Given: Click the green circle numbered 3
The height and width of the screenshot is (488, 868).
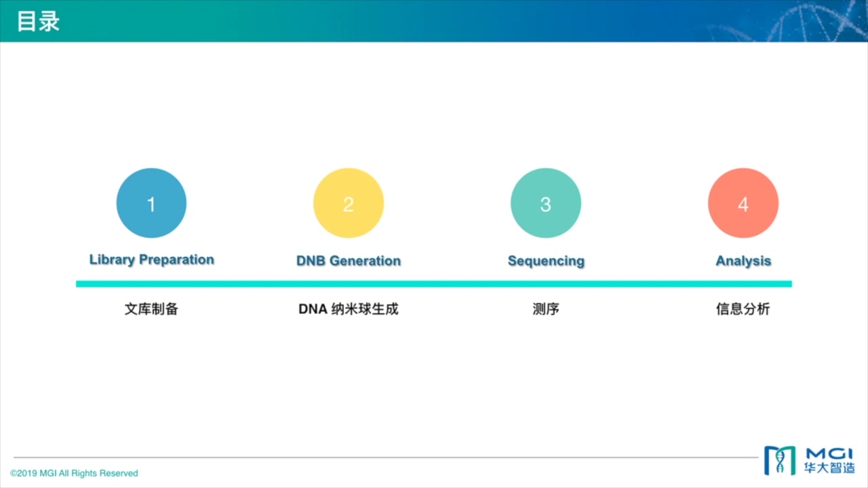Looking at the screenshot, I should pos(545,203).
